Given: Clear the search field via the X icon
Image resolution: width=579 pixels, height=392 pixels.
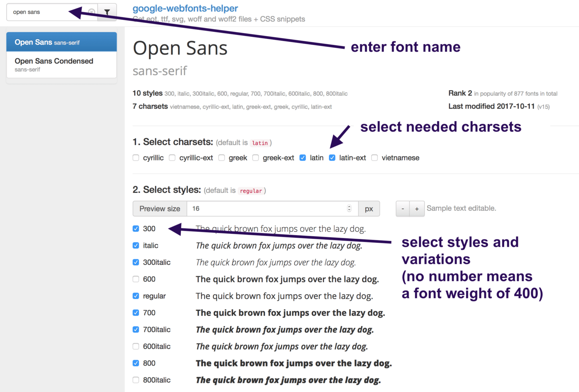Looking at the screenshot, I should click(x=91, y=12).
